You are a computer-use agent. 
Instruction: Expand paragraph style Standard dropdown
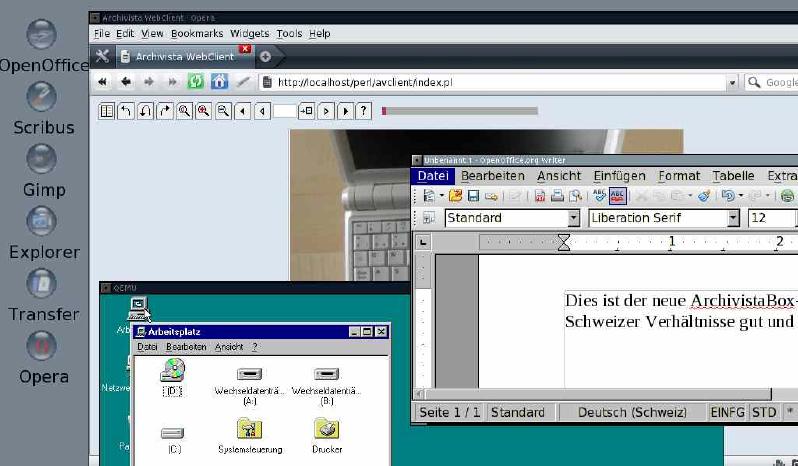pos(574,218)
